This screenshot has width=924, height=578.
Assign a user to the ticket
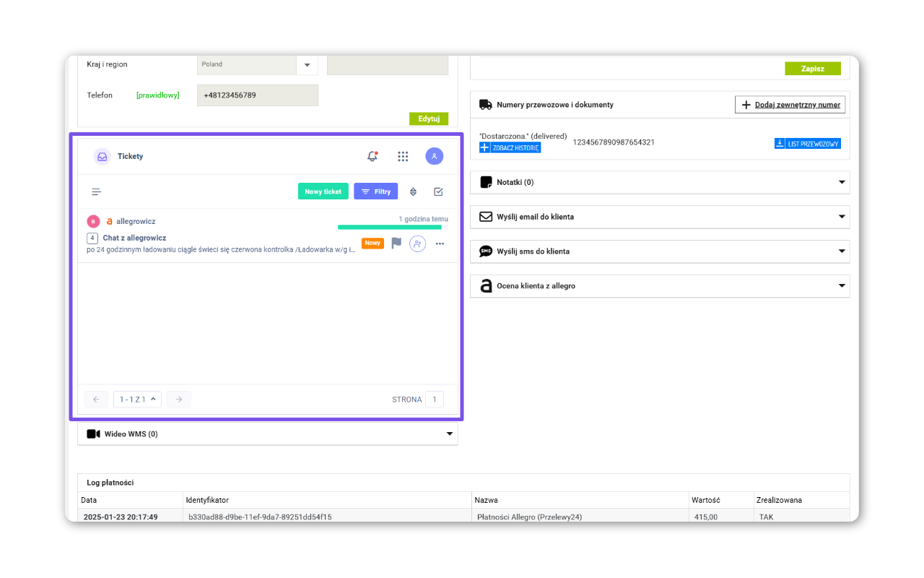(x=417, y=243)
